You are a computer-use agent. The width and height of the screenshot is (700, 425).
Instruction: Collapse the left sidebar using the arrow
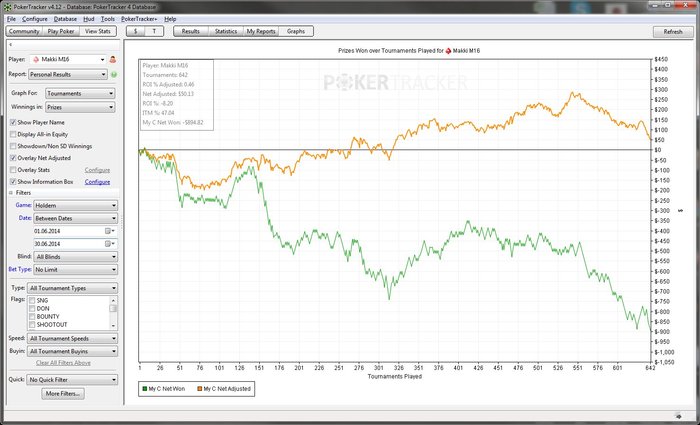click(10, 45)
